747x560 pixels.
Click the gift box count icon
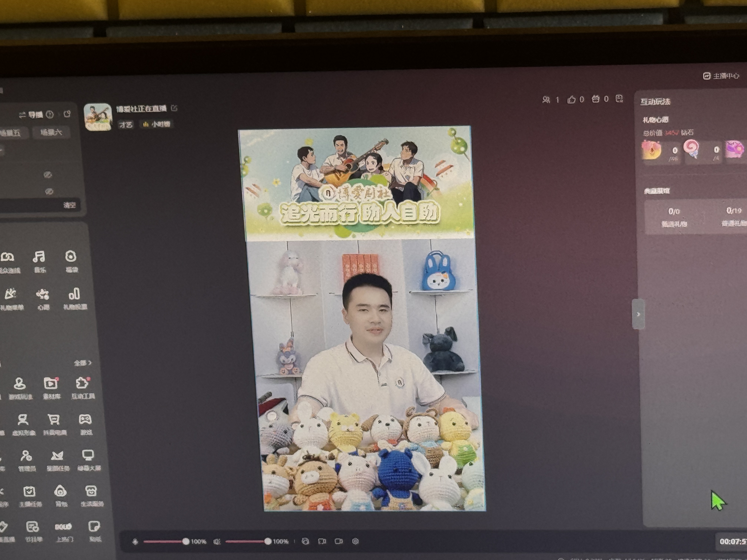[x=595, y=99]
